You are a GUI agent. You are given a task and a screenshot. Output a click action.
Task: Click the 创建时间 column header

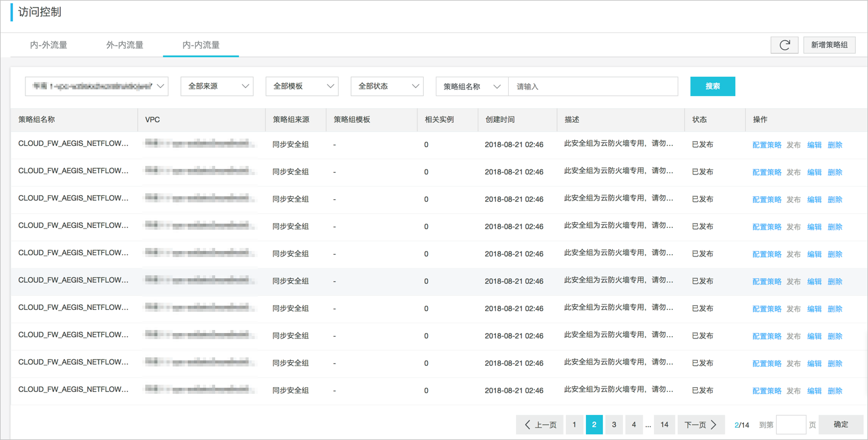[x=500, y=120]
